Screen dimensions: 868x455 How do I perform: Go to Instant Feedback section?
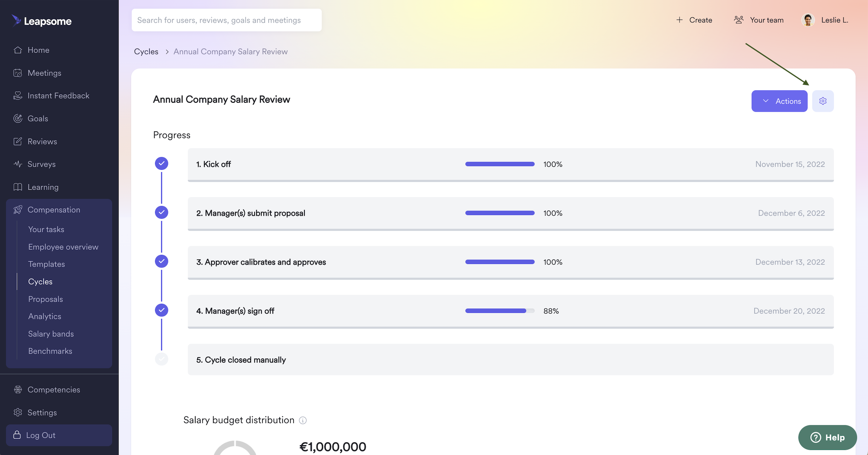pos(58,96)
